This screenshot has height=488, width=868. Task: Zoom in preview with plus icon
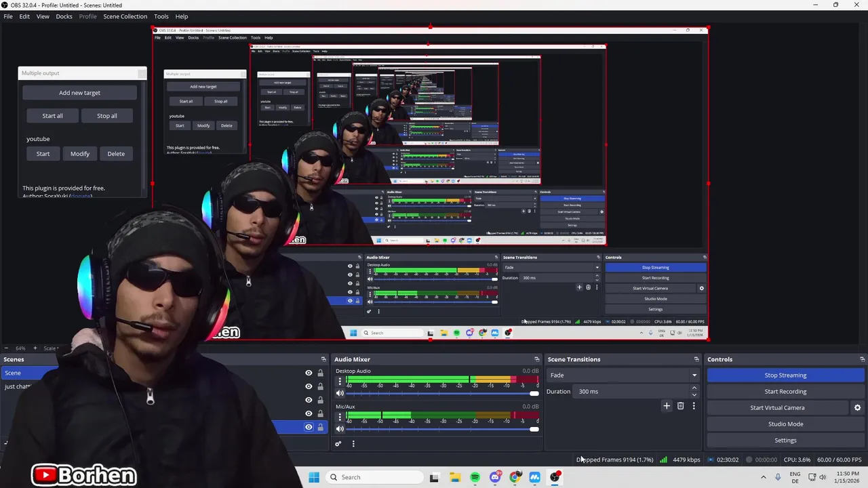(35, 348)
